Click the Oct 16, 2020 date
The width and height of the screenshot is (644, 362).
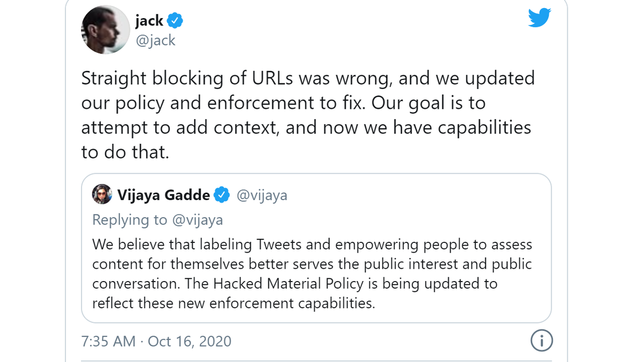(189, 341)
